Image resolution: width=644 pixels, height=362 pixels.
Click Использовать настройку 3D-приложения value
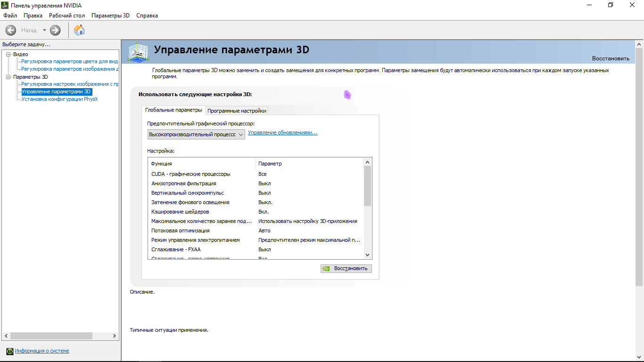coord(308,221)
